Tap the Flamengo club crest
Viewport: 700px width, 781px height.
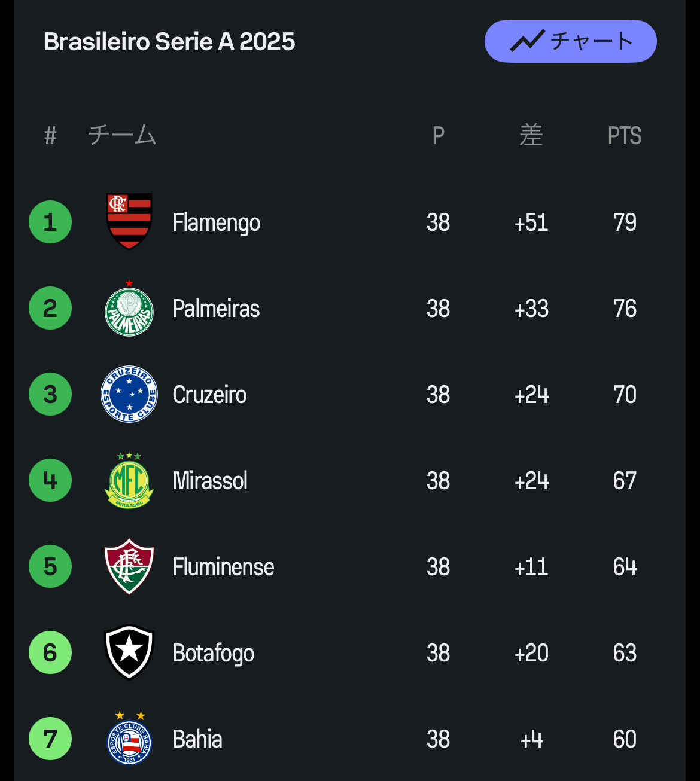tap(129, 221)
